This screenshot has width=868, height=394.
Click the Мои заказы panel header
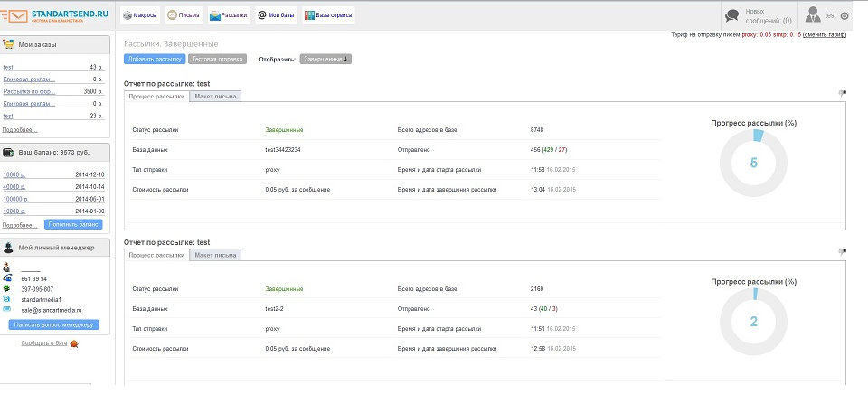[x=55, y=45]
